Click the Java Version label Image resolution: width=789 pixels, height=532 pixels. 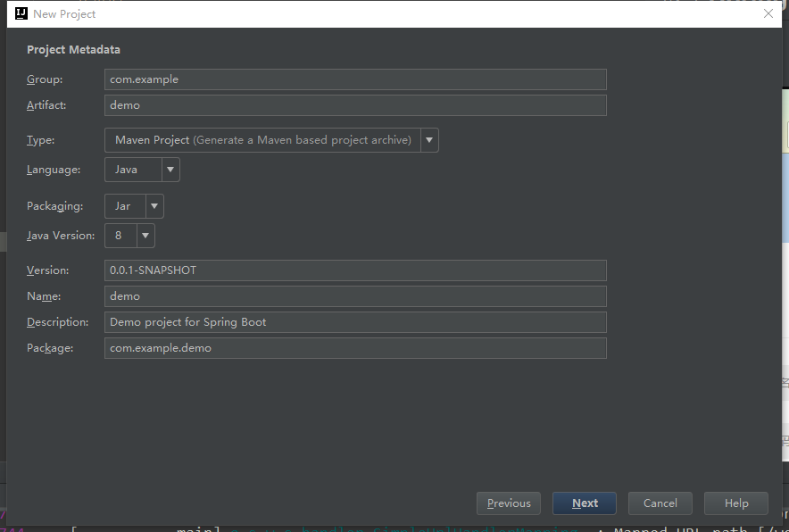(x=61, y=236)
